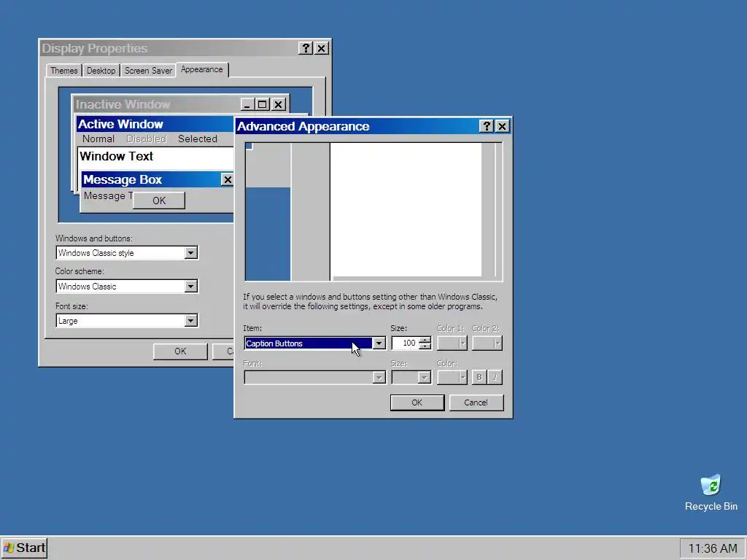Click the help button in Display Properties
The height and width of the screenshot is (560, 747).
tap(306, 48)
